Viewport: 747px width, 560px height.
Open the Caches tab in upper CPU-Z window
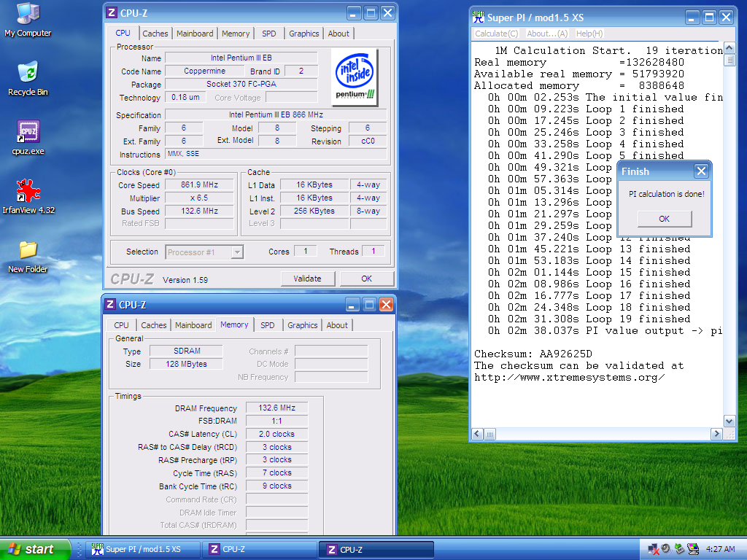click(155, 34)
